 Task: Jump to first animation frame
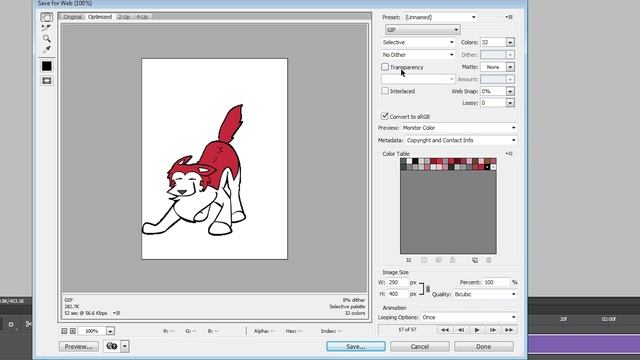point(445,330)
